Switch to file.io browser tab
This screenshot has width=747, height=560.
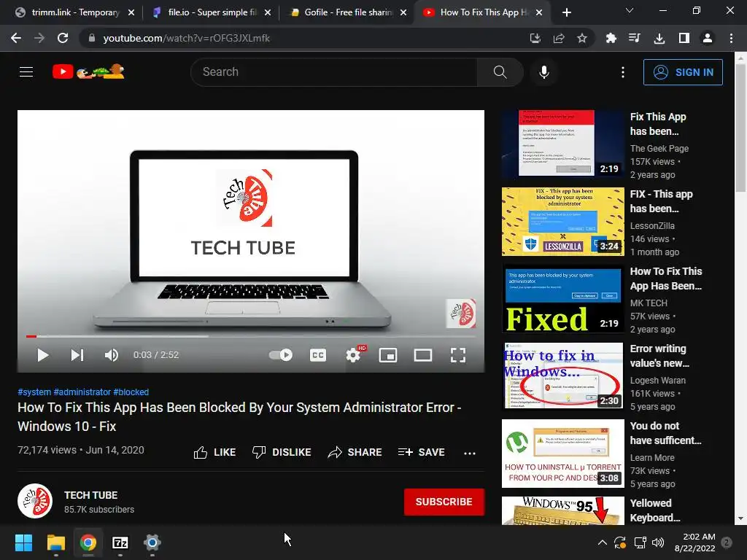tap(212, 12)
